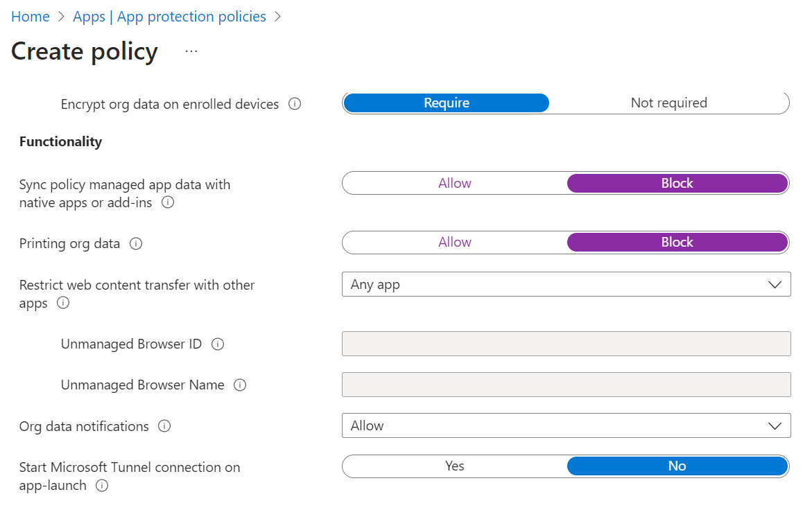Click the info icon beside Encrypt org data
Viewport: 812px width, 510px height.
(x=295, y=104)
